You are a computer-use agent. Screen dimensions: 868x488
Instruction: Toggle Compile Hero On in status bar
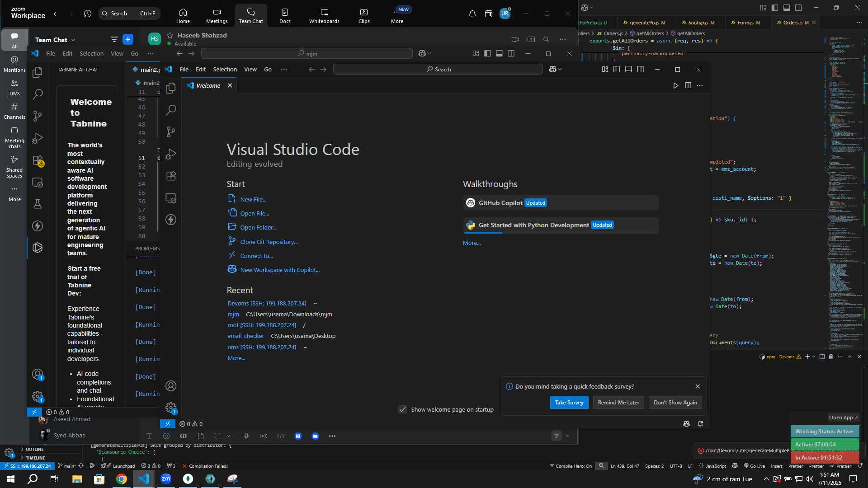click(571, 466)
